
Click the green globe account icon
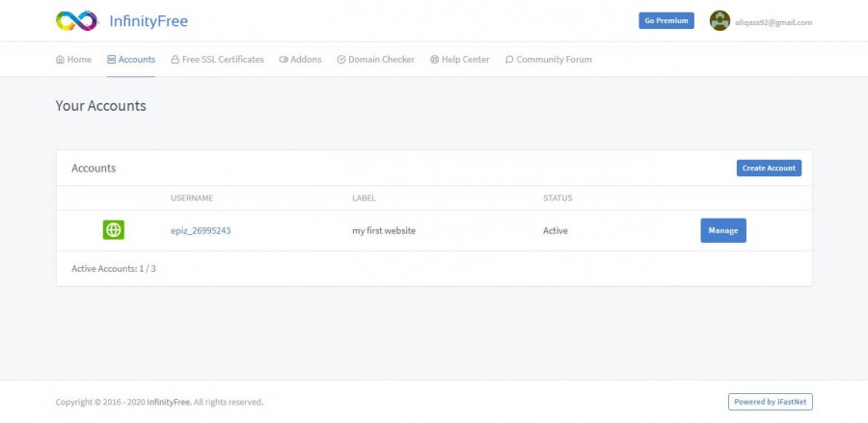(x=114, y=230)
